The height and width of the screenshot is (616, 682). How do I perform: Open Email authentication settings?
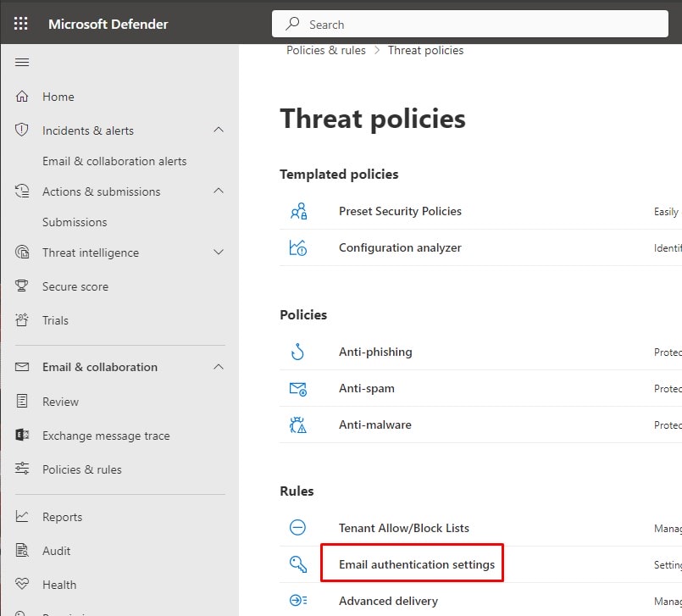tap(417, 564)
